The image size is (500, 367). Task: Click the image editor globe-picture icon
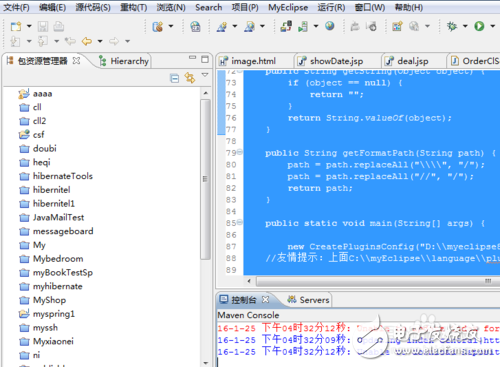[x=195, y=26]
